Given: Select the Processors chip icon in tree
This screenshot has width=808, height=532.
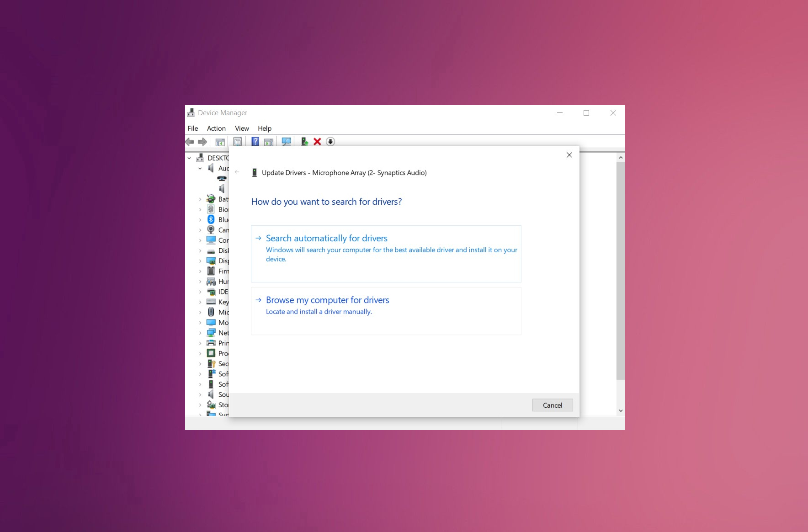Looking at the screenshot, I should [x=211, y=353].
